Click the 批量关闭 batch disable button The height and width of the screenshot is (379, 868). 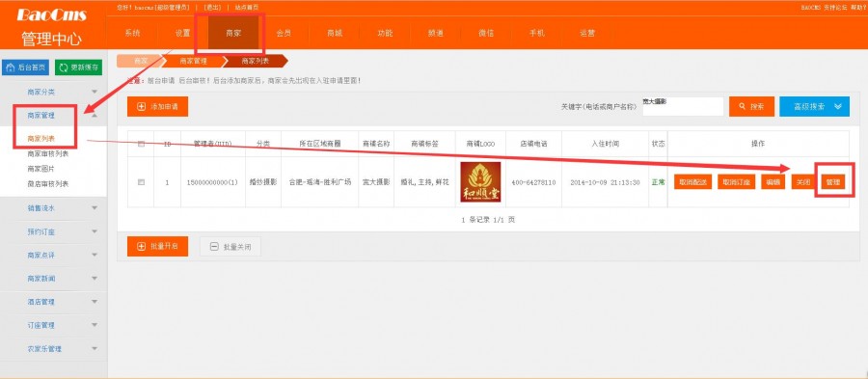tap(231, 247)
